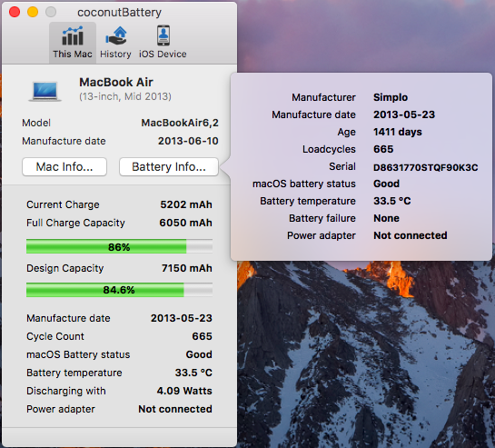The image size is (495, 448).
Task: Switch to the History tab
Action: click(x=115, y=43)
